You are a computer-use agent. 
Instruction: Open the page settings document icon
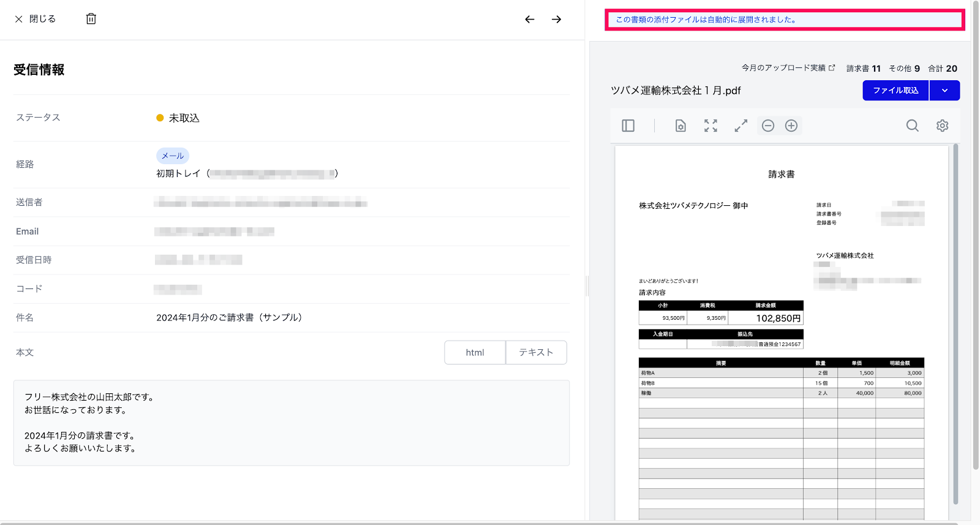680,126
